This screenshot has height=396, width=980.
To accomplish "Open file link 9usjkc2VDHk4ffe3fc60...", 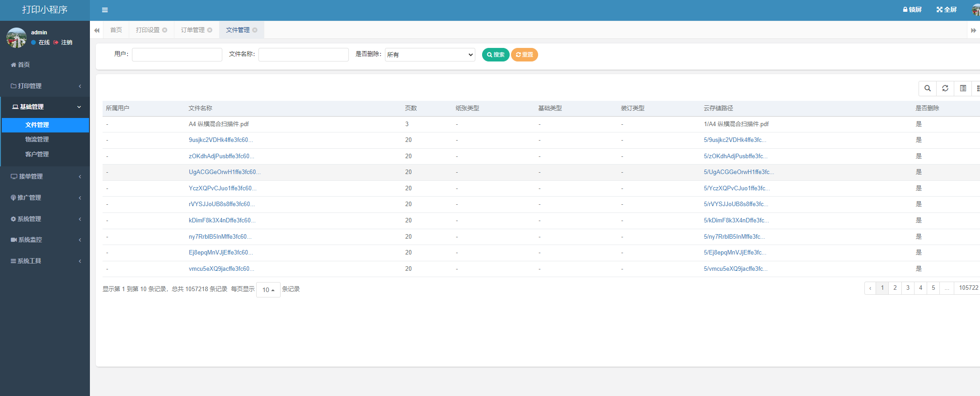I will (x=220, y=140).
